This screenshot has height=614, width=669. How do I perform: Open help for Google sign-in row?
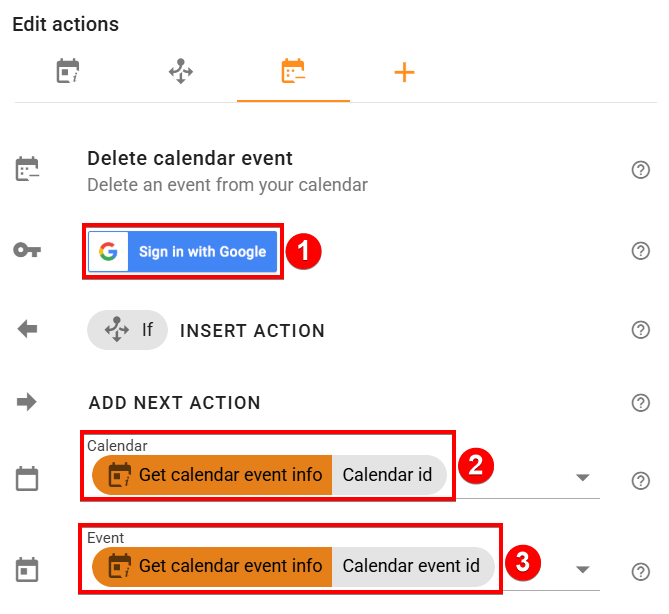click(641, 251)
